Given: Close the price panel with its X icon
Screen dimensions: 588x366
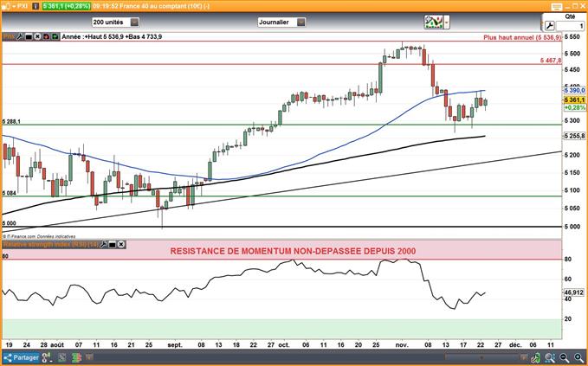Looking at the screenshot, I should coord(37,36).
